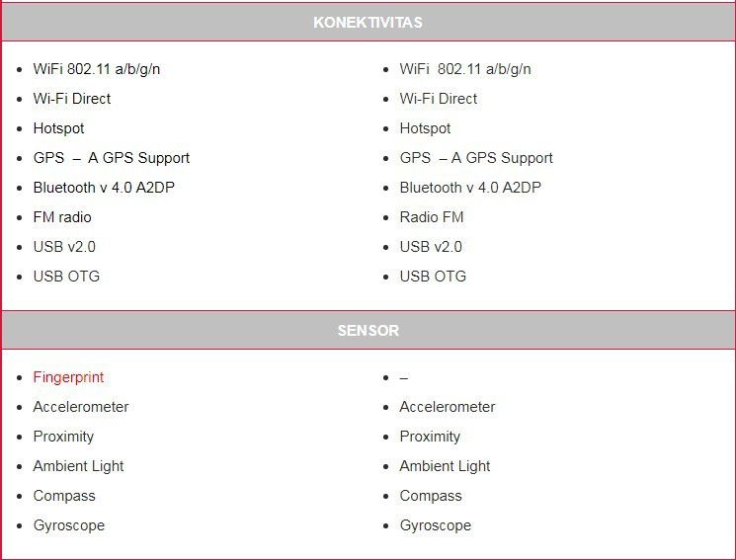Select "Gyroscope" in the right column
The height and width of the screenshot is (560, 736).
pyautogui.click(x=436, y=525)
